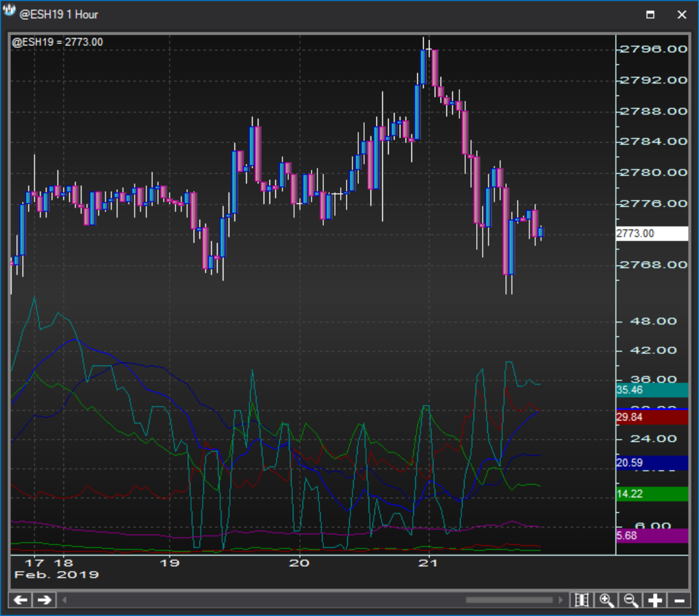This screenshot has width=699, height=616.
Task: Maximize the @ESH19 chart window
Action: (650, 15)
